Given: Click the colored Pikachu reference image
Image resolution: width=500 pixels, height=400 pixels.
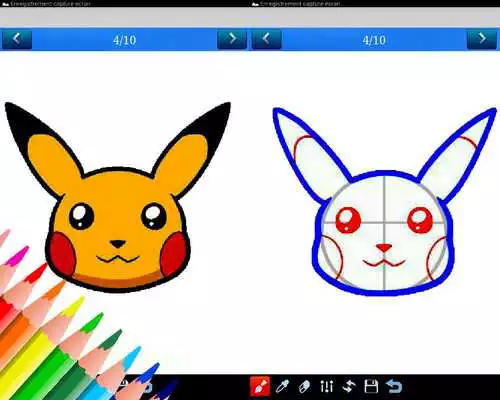Looking at the screenshot, I should pyautogui.click(x=118, y=197).
